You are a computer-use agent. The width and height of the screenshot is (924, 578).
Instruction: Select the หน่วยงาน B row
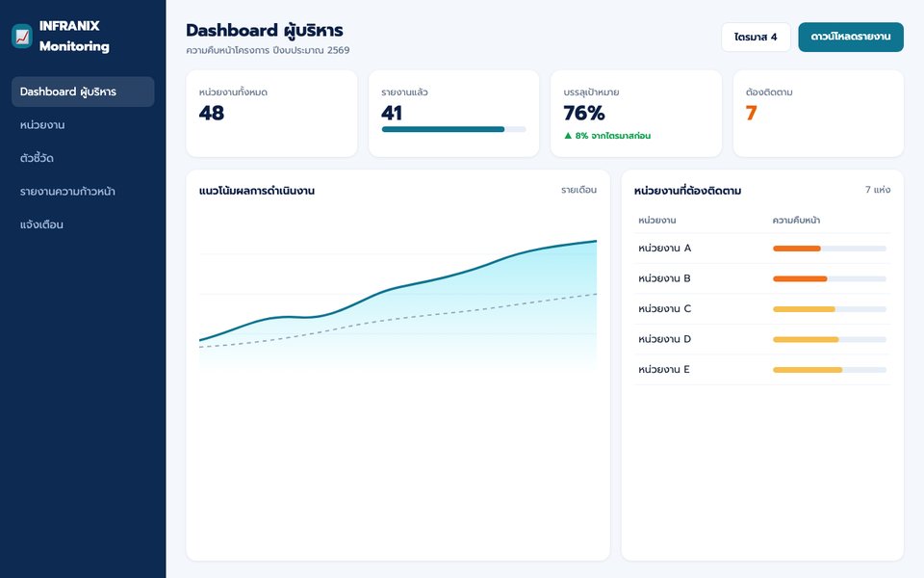(762, 279)
